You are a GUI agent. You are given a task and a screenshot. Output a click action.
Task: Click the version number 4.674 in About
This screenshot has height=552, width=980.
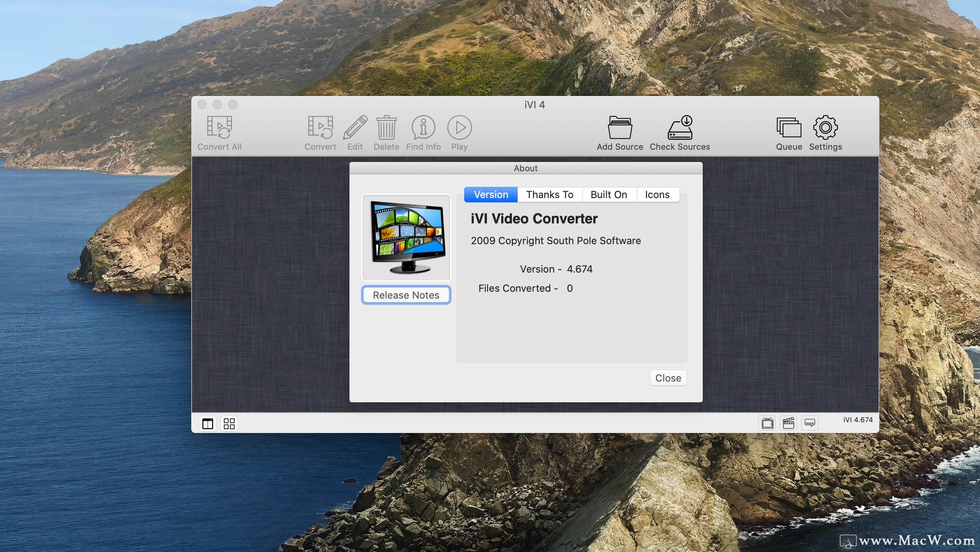(579, 269)
